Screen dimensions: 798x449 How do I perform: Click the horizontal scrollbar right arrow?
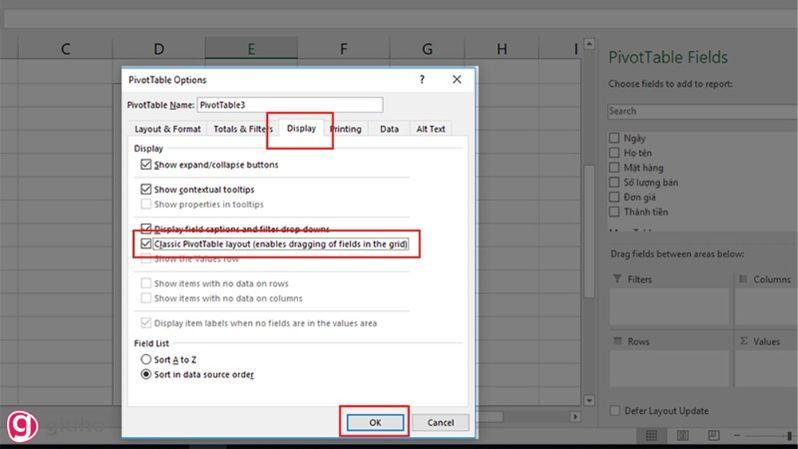[x=575, y=416]
